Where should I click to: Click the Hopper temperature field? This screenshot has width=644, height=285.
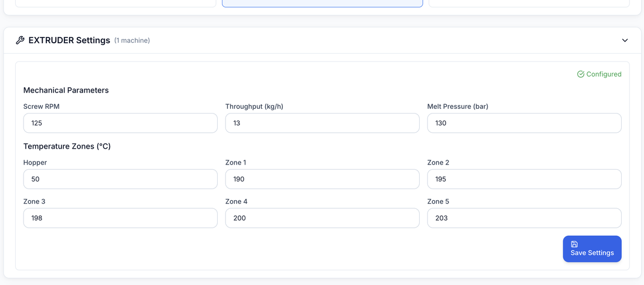point(121,179)
